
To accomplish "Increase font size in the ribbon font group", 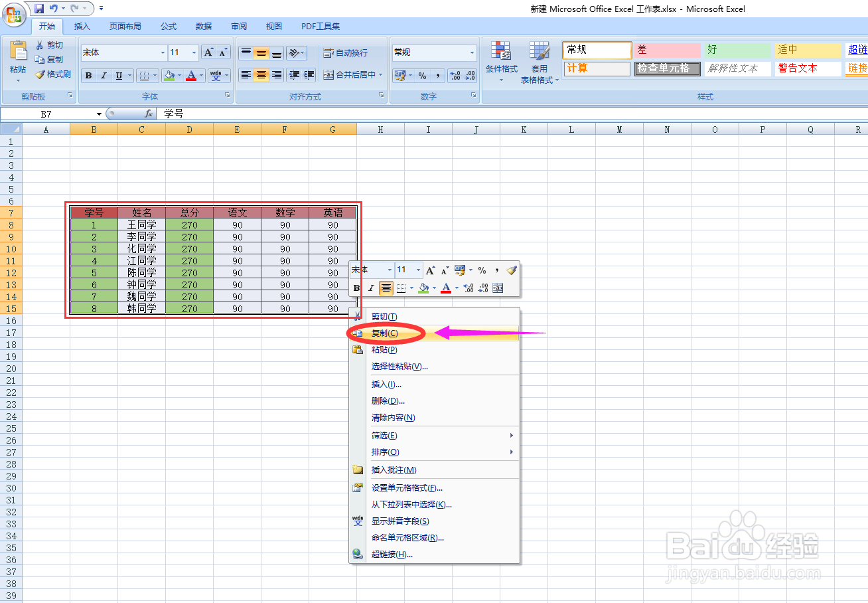I will tap(208, 52).
